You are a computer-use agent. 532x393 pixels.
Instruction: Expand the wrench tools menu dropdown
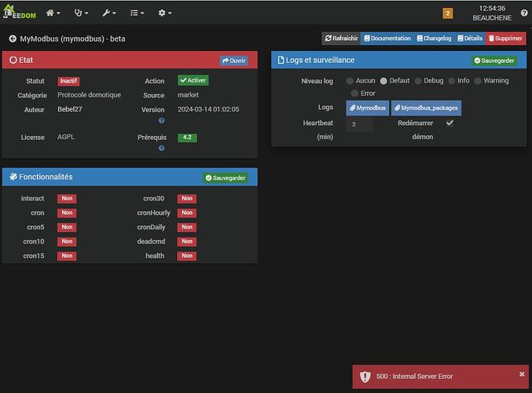click(109, 13)
